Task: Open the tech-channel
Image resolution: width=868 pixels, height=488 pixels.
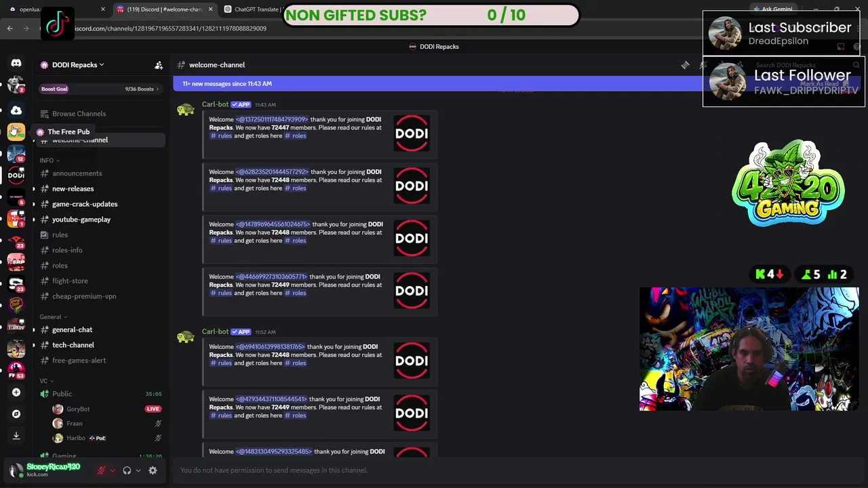Action: coord(100,345)
